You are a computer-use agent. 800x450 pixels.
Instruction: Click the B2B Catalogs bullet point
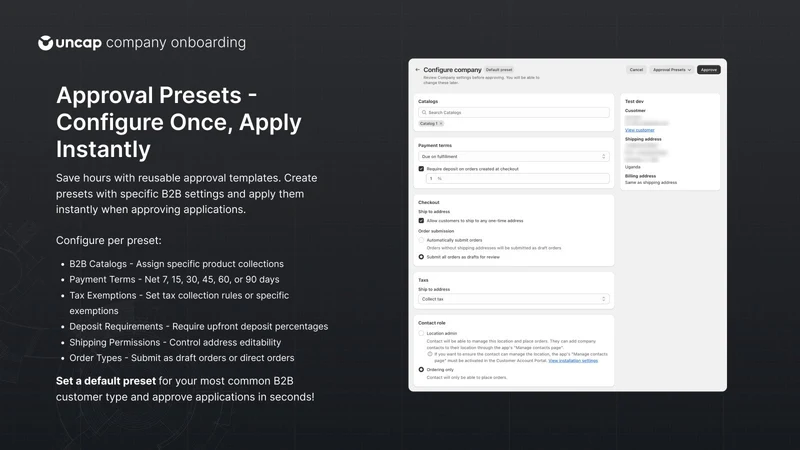click(x=177, y=264)
